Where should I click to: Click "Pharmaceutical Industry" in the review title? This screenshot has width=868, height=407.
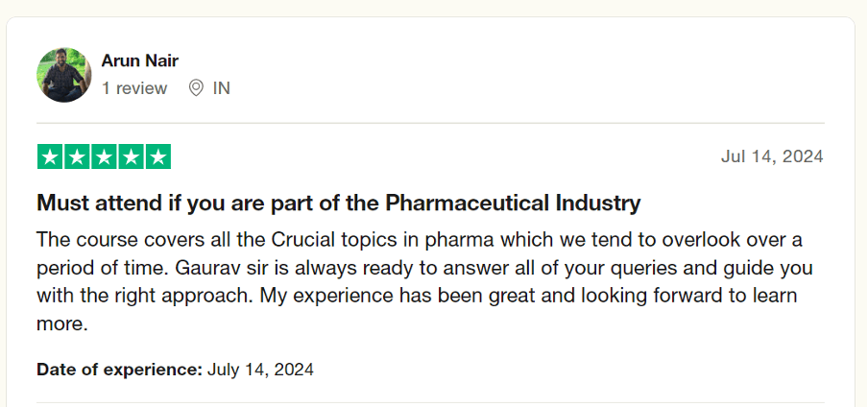(513, 203)
